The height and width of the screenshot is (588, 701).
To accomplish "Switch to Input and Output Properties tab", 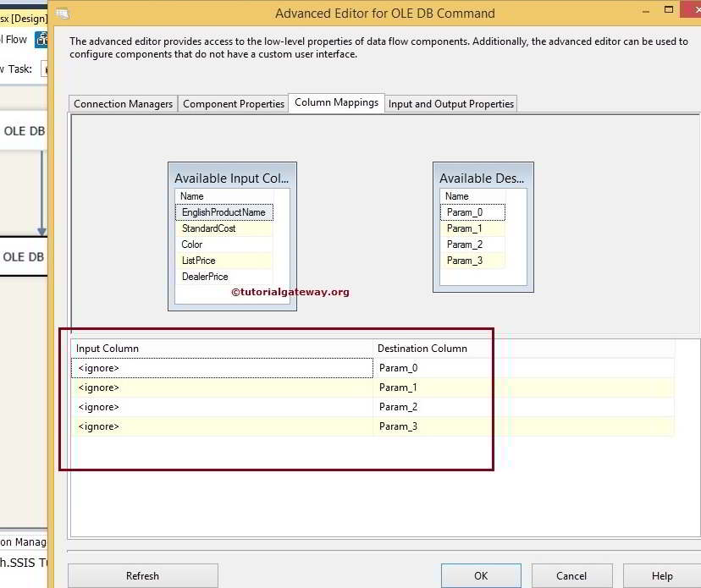I will tap(450, 103).
